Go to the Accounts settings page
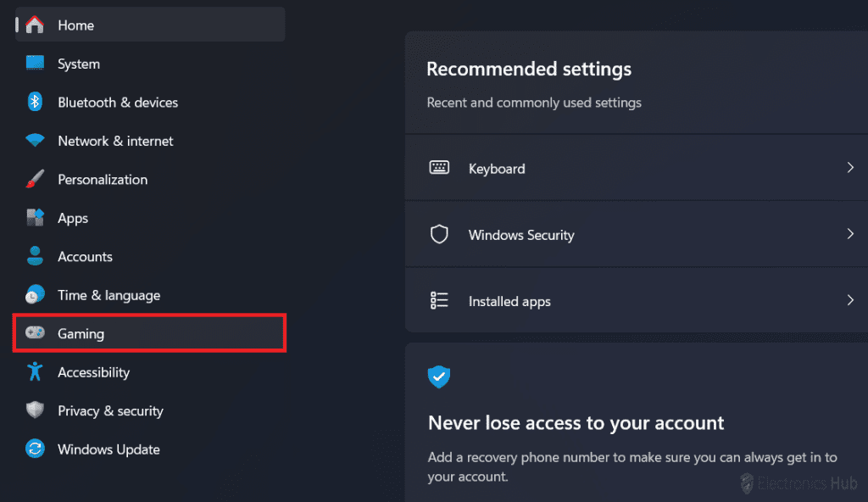Viewport: 868px width, 502px height. pos(85,257)
